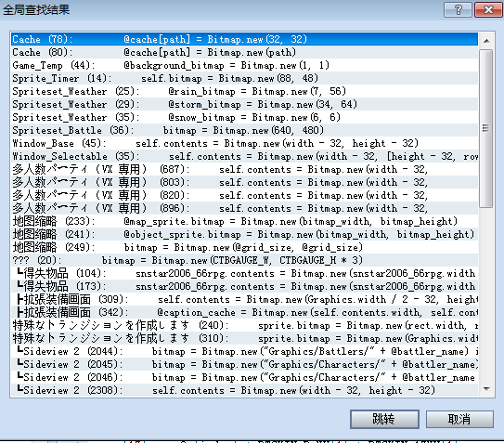Viewport: 504px width, 443px height.
Task: Select the Window_Base (45) result row
Action: [244, 143]
